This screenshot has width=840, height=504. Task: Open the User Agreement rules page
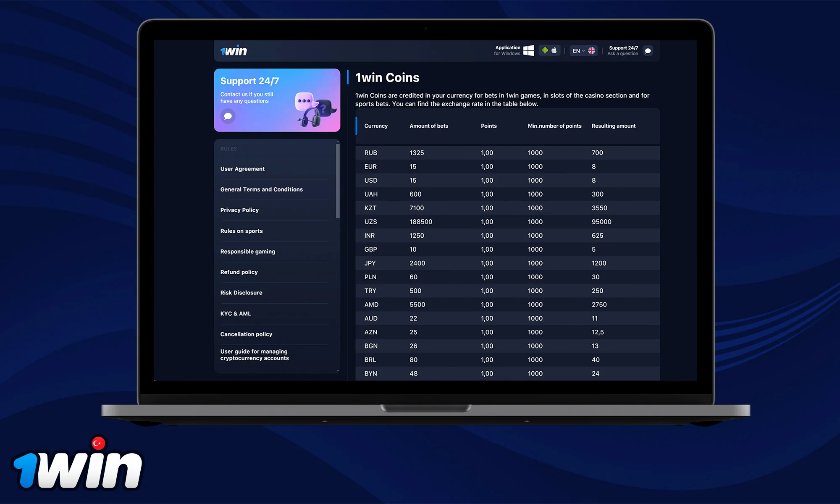pyautogui.click(x=242, y=168)
